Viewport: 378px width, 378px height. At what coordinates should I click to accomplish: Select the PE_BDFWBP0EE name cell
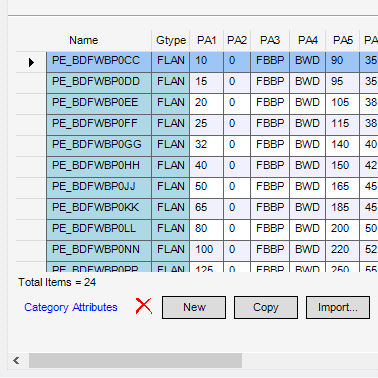pyautogui.click(x=99, y=104)
